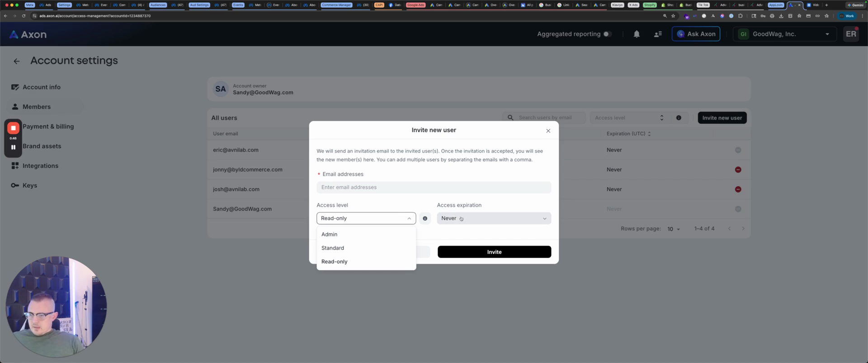Select Read-only option in list
Image resolution: width=868 pixels, height=363 pixels.
click(x=366, y=262)
